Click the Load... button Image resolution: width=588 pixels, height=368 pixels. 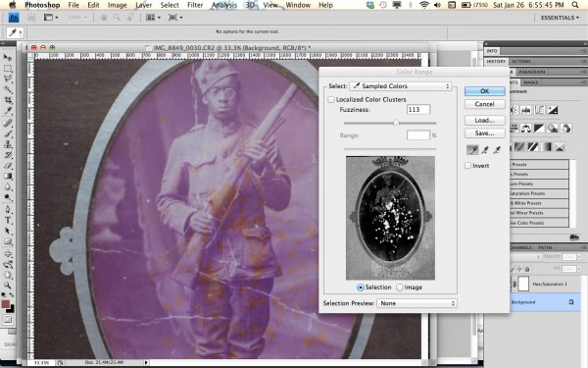484,120
